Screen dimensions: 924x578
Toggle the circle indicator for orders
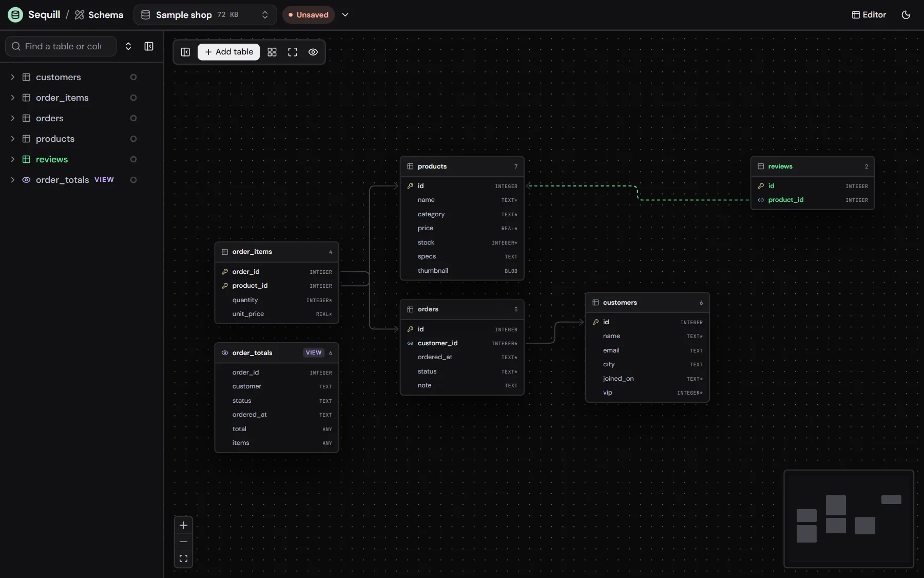point(133,118)
